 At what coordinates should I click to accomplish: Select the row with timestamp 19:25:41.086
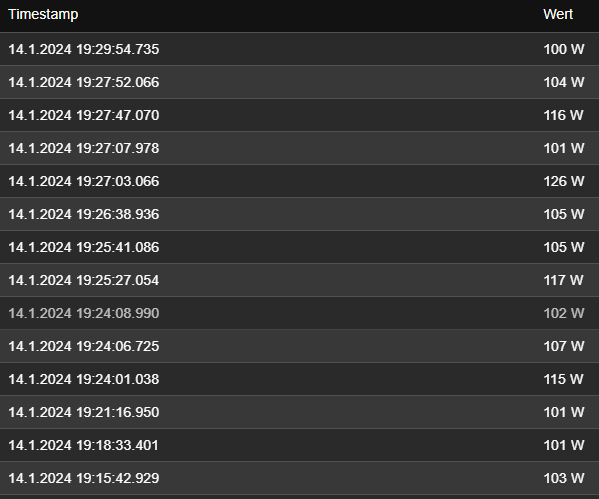click(x=300, y=247)
